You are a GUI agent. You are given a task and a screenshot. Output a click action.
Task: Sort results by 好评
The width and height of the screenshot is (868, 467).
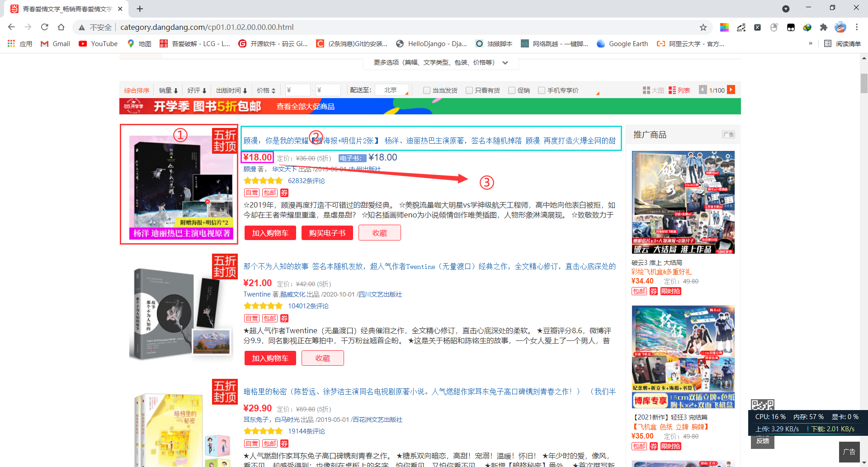[x=197, y=90]
